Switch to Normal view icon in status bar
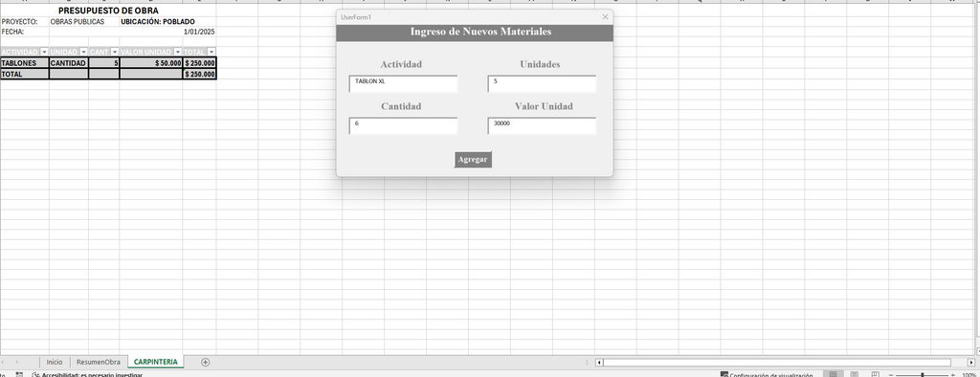Viewport: 980px width, 377px height. 833,374
